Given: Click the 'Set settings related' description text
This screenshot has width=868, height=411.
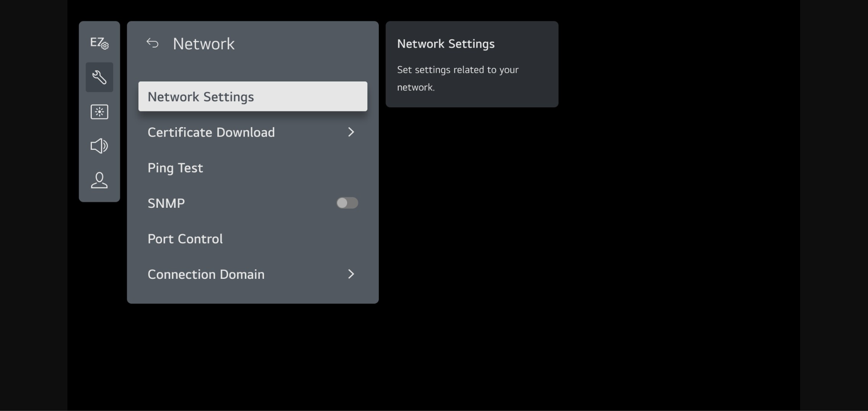Looking at the screenshot, I should click(458, 70).
